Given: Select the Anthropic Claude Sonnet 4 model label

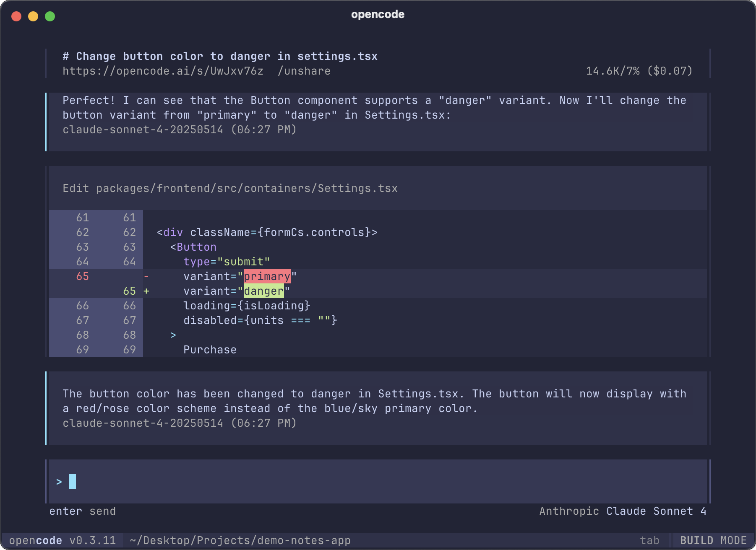Looking at the screenshot, I should [621, 511].
